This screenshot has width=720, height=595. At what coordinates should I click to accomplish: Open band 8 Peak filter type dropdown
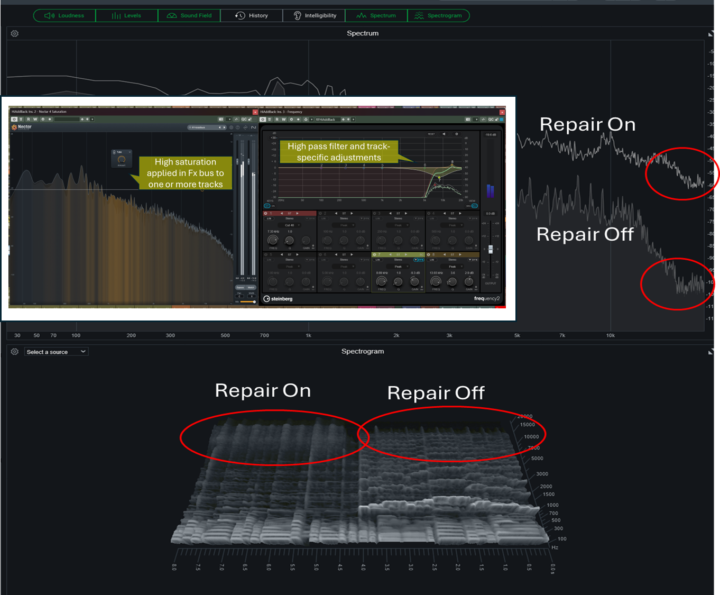click(x=452, y=266)
